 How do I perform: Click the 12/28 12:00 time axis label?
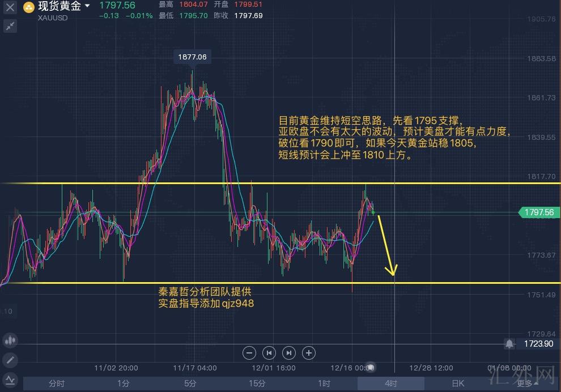(x=431, y=368)
